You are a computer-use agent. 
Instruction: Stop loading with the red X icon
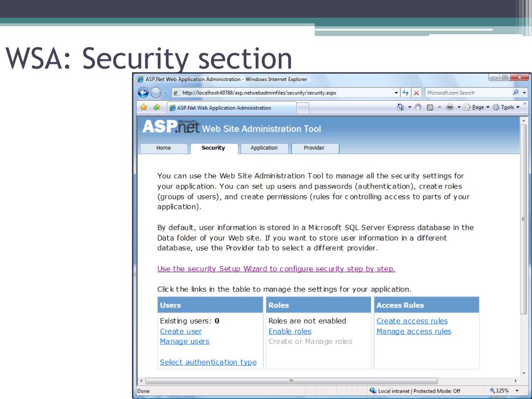point(416,92)
